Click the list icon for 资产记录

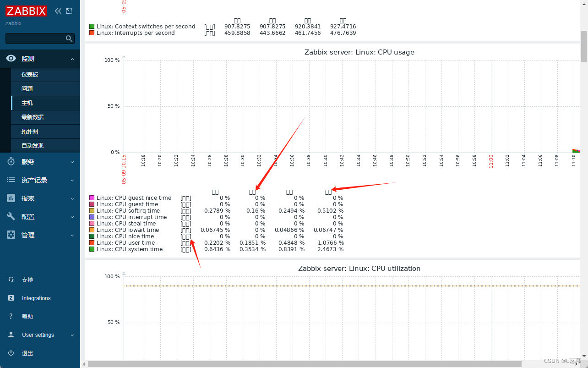tap(11, 180)
